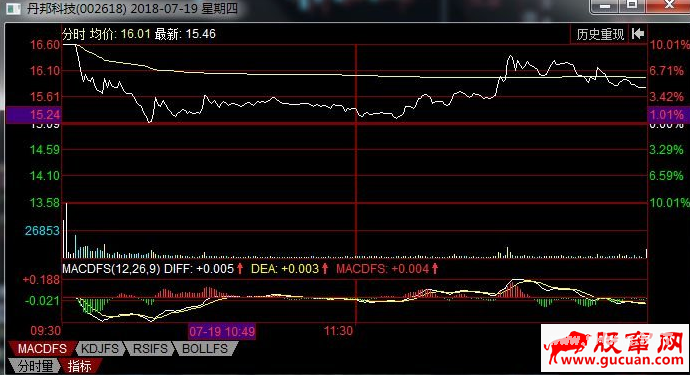Click the back arrow icon beside 历史重现
This screenshot has height=375, width=690.
(638, 34)
